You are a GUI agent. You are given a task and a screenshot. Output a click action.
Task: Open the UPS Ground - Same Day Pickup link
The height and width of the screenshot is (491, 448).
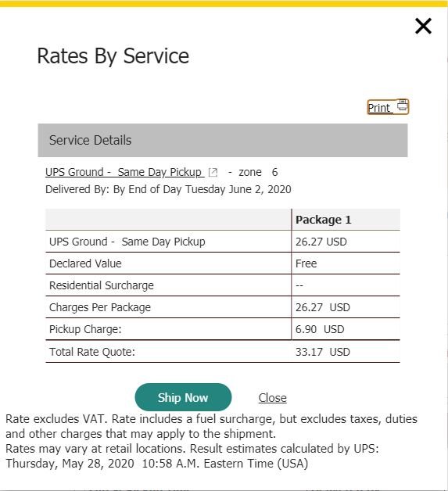124,172
